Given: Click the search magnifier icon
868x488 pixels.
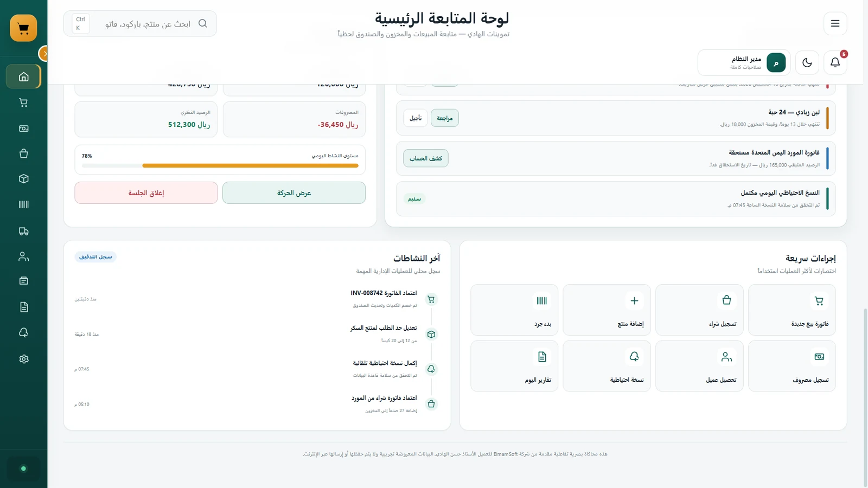Looking at the screenshot, I should point(203,23).
